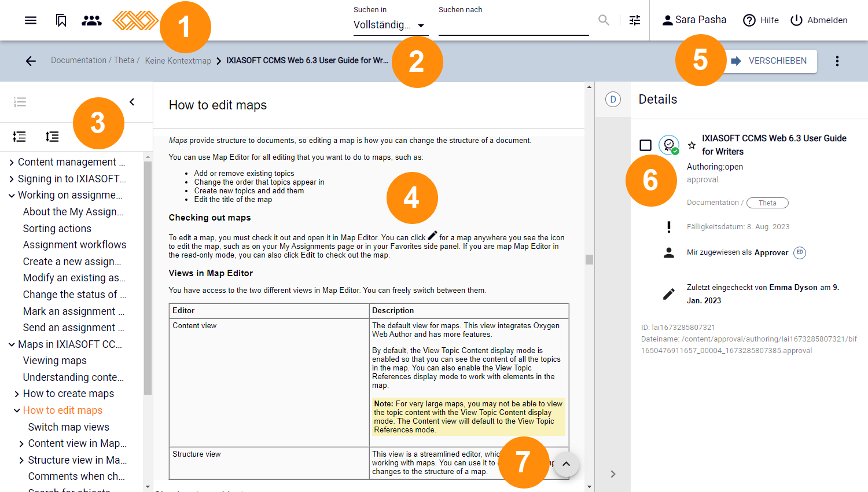Open the Assignment workflows topic

[x=75, y=245]
